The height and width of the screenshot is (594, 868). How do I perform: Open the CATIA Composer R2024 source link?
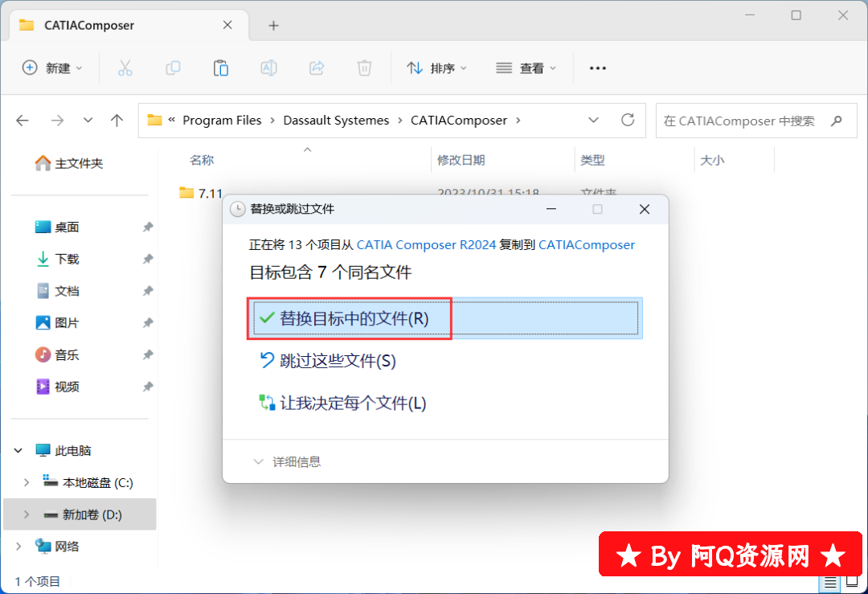point(426,244)
